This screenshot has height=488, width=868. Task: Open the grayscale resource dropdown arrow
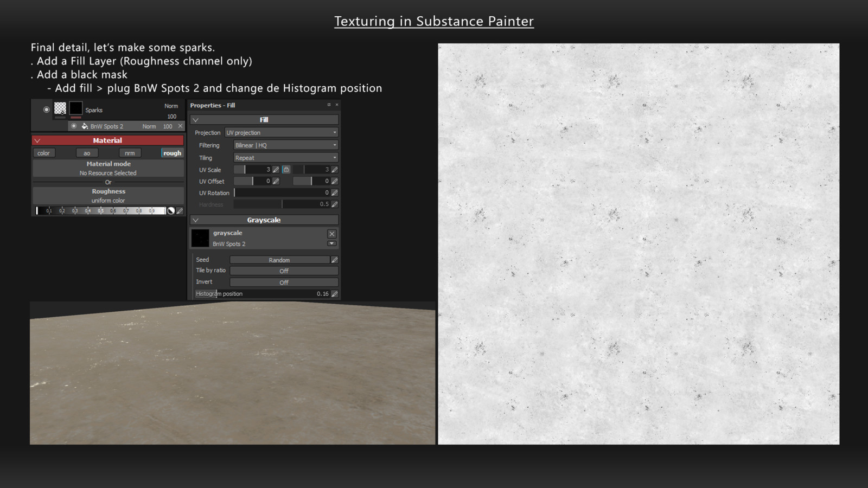[331, 243]
